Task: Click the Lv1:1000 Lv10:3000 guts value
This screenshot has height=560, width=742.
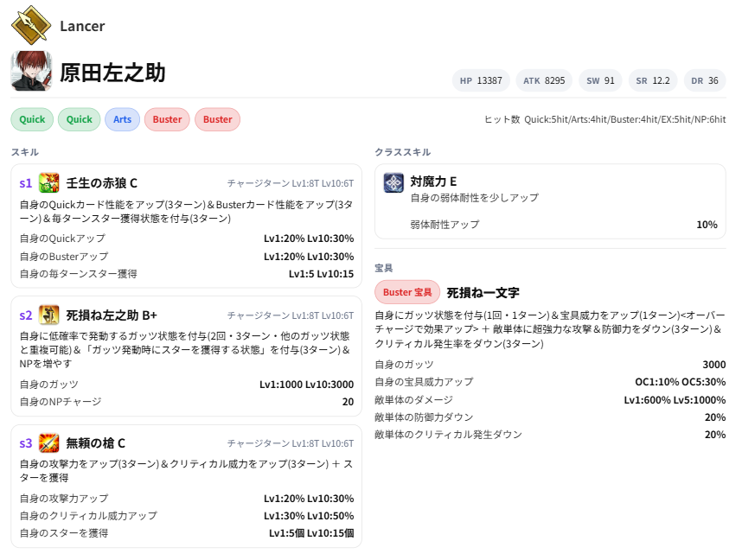Action: tap(307, 385)
